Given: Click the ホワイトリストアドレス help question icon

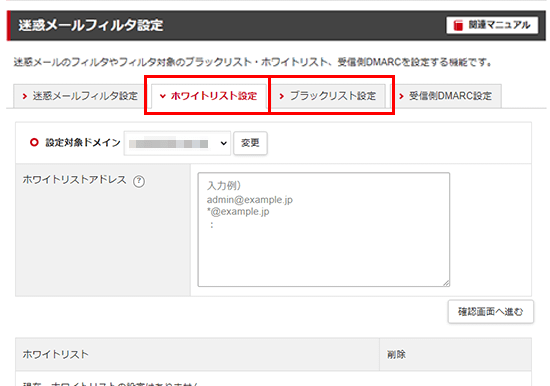Looking at the screenshot, I should pyautogui.click(x=139, y=181).
